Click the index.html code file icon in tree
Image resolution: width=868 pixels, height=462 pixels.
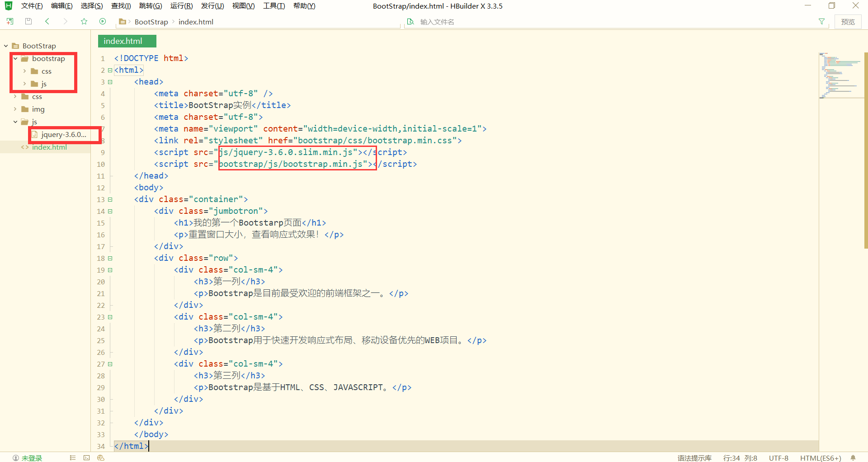point(25,147)
